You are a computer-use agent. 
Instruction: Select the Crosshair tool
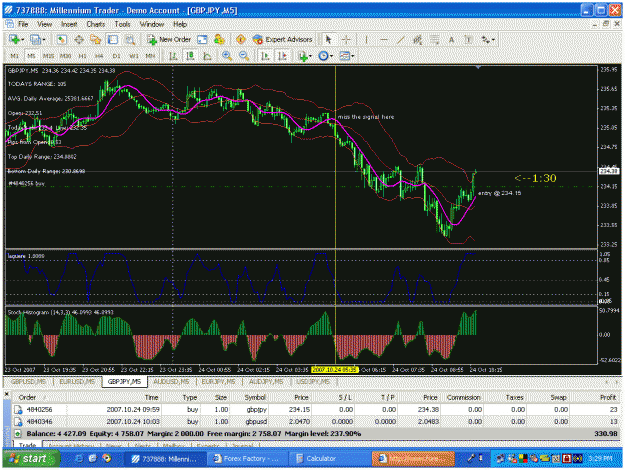(x=346, y=39)
